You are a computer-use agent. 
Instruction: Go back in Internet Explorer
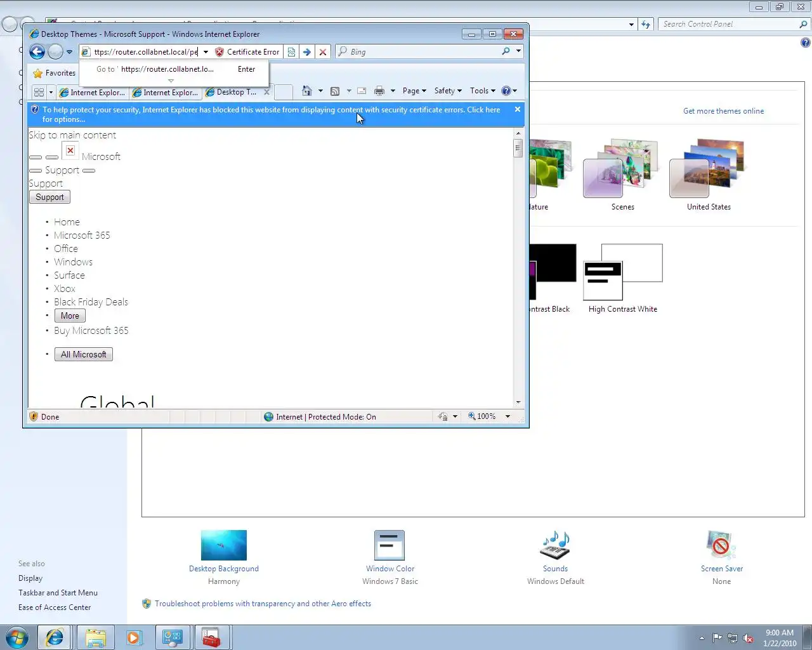[x=37, y=52]
